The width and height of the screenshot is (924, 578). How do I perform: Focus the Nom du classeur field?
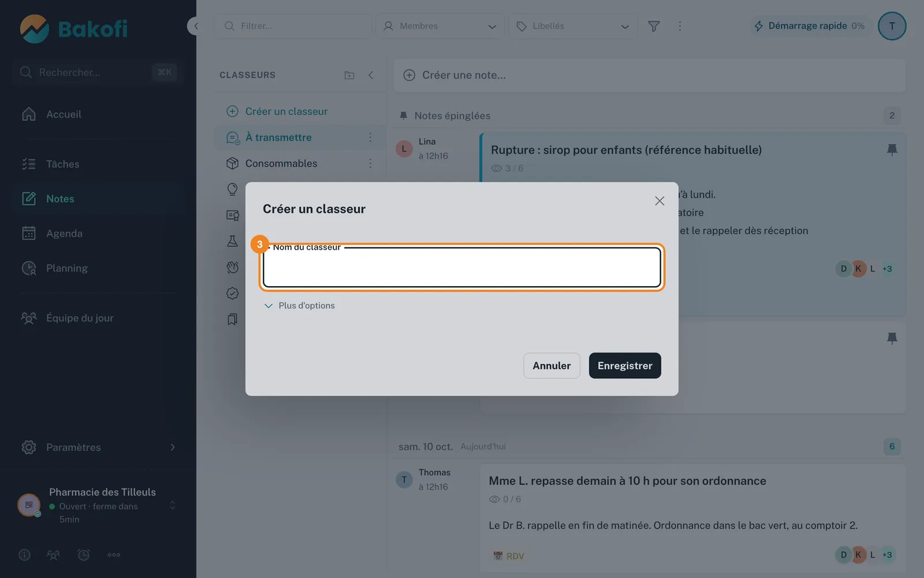[462, 267]
